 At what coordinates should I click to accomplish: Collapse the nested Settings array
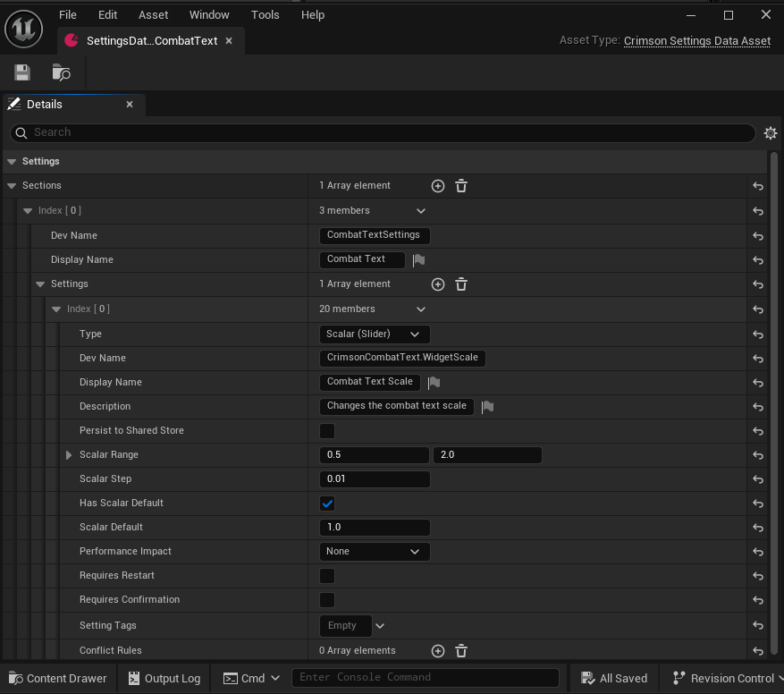40,284
